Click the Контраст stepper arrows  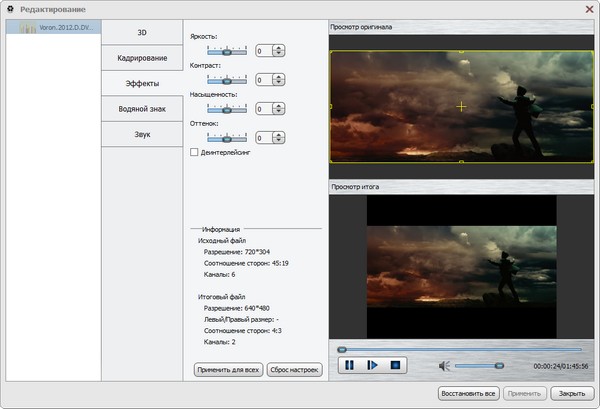pyautogui.click(x=277, y=80)
